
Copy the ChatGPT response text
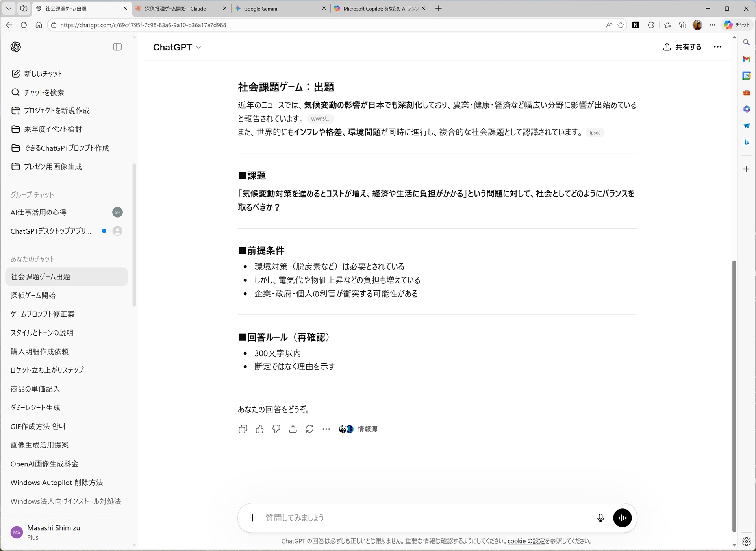(243, 429)
